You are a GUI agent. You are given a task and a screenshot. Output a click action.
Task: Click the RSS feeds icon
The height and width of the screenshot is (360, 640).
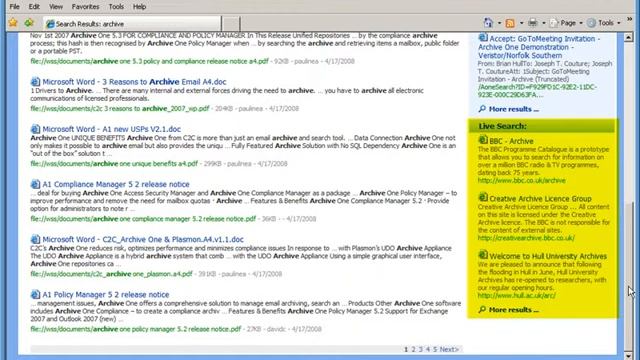pos(510,23)
